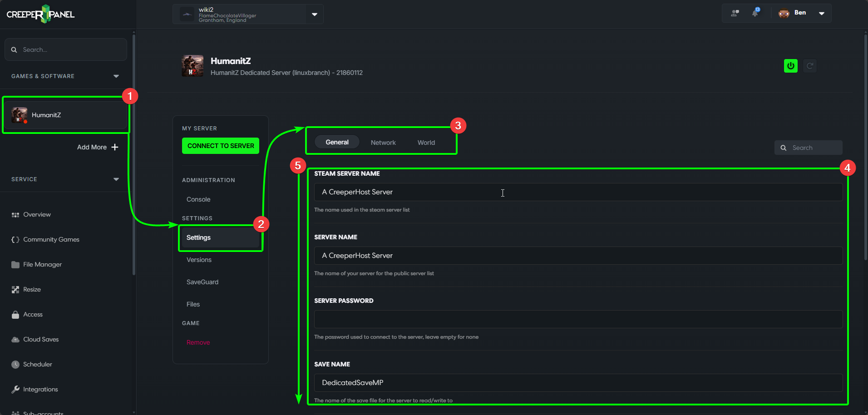Click the CreeperPanel logo
This screenshot has height=415, width=868.
pos(40,14)
